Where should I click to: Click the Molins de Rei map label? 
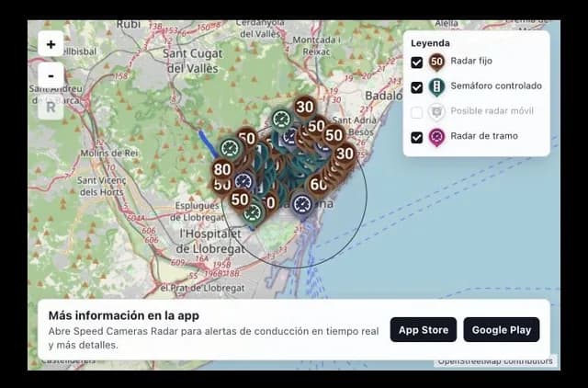click(109, 154)
